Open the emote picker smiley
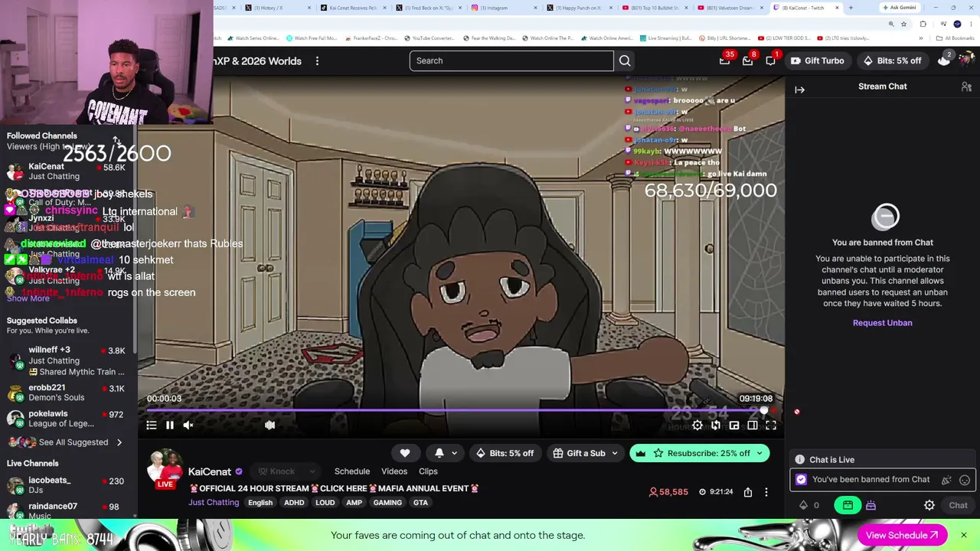The image size is (980, 551). tap(965, 480)
